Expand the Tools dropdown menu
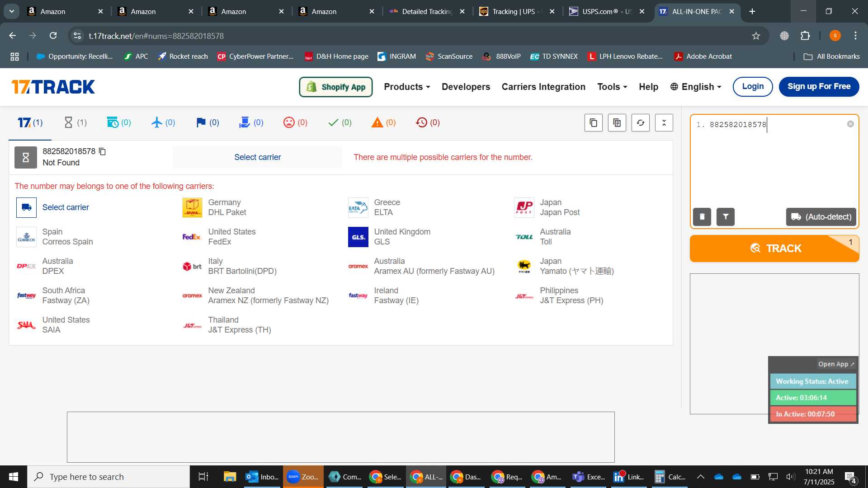868x488 pixels. pyautogui.click(x=612, y=87)
